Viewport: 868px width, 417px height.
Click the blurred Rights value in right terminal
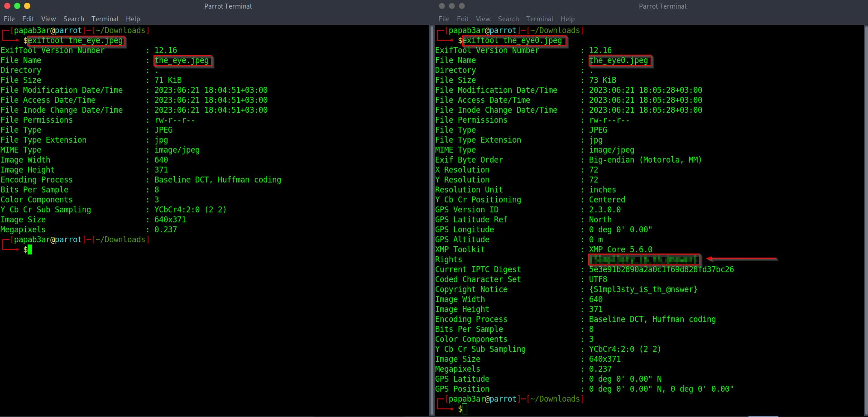click(644, 259)
